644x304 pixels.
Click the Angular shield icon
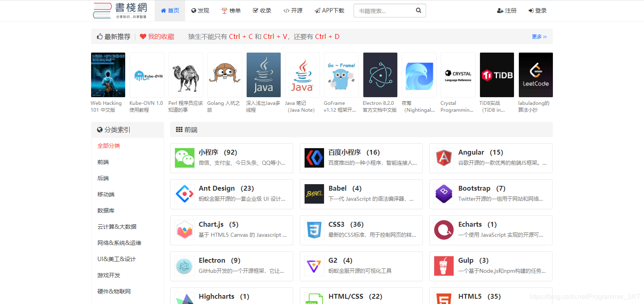[444, 158]
